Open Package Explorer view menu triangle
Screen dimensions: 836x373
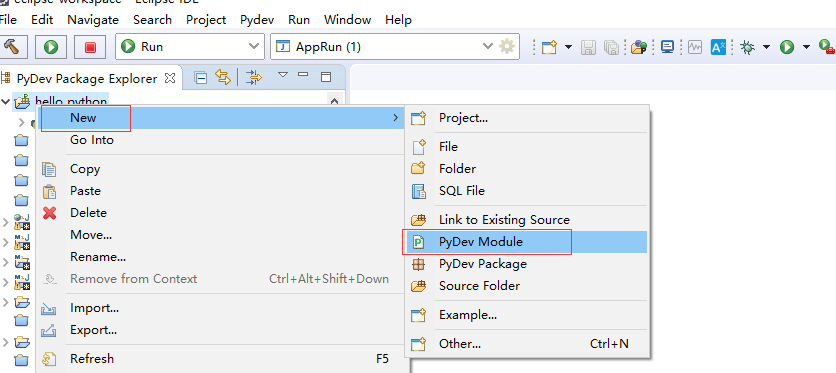[x=283, y=75]
